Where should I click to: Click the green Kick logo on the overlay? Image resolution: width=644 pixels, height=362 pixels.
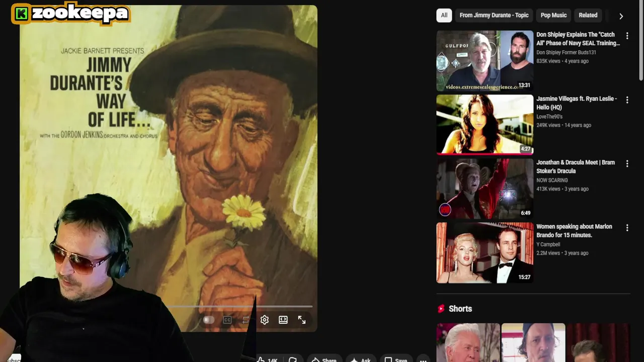click(x=21, y=14)
